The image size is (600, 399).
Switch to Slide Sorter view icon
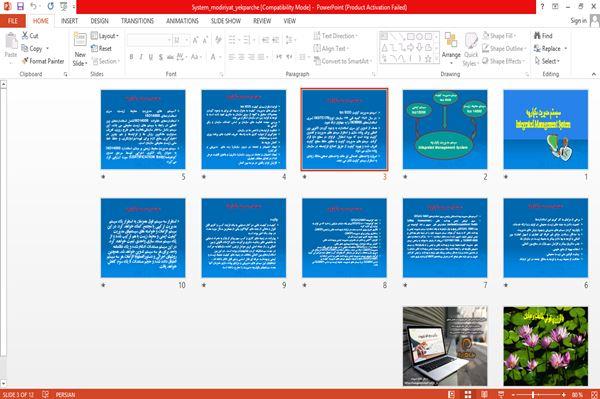(468, 394)
